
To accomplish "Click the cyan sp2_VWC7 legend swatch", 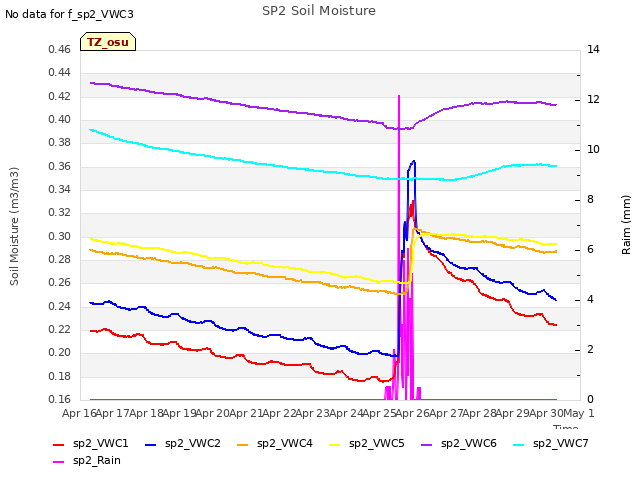I will point(518,444).
